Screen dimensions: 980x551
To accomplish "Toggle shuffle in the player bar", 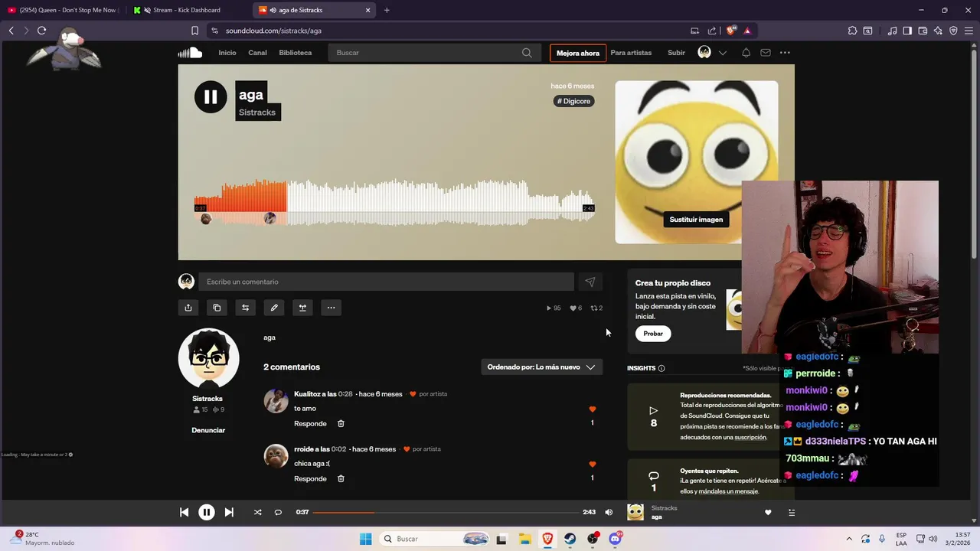I will pos(257,512).
